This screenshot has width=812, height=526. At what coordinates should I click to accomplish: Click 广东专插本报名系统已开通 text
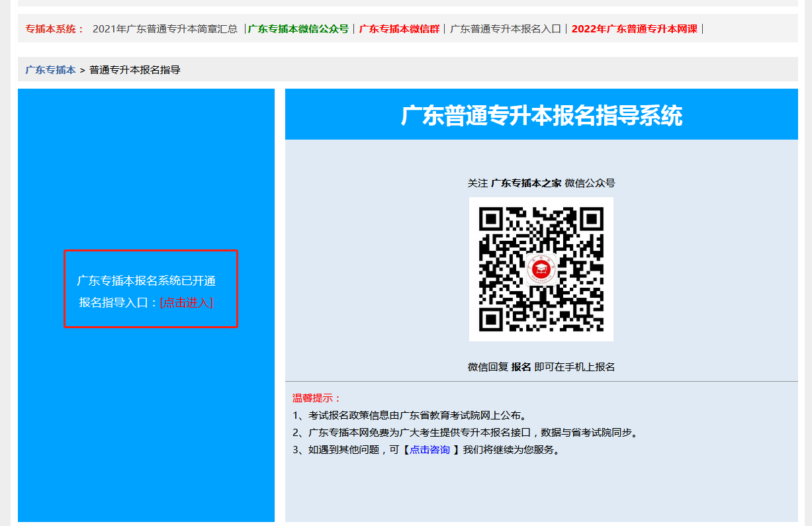146,281
